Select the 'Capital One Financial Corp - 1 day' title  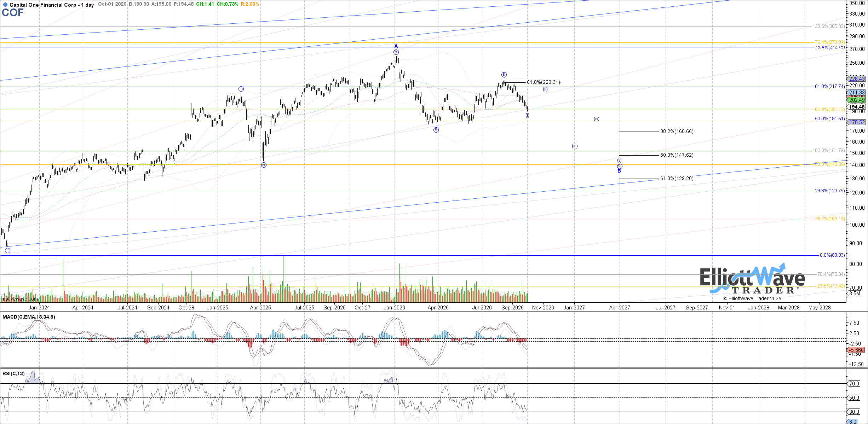click(x=52, y=5)
